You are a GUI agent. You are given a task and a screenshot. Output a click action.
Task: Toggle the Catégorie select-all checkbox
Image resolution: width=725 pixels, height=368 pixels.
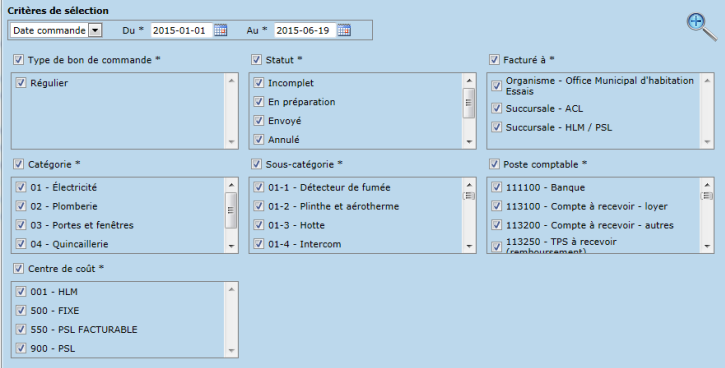[x=18, y=164]
